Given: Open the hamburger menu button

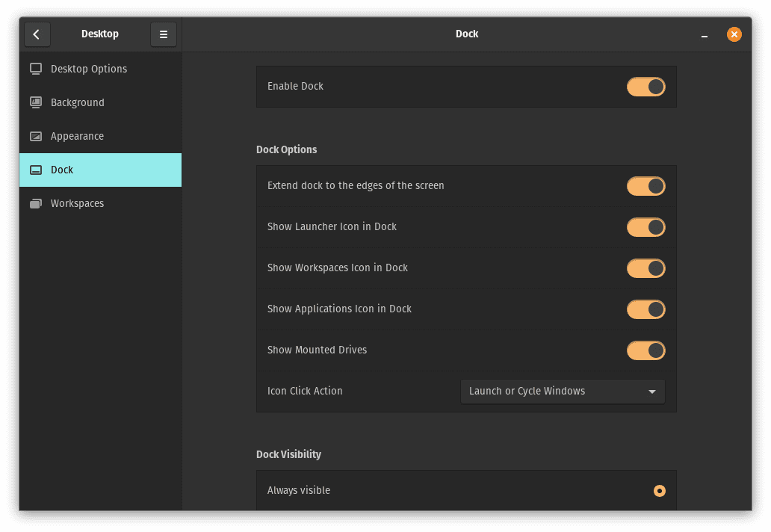Looking at the screenshot, I should [x=164, y=34].
